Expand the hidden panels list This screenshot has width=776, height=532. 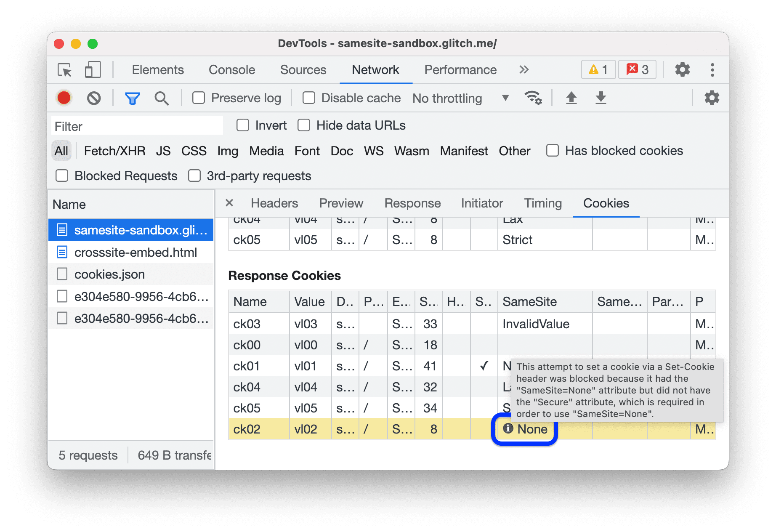pos(524,69)
